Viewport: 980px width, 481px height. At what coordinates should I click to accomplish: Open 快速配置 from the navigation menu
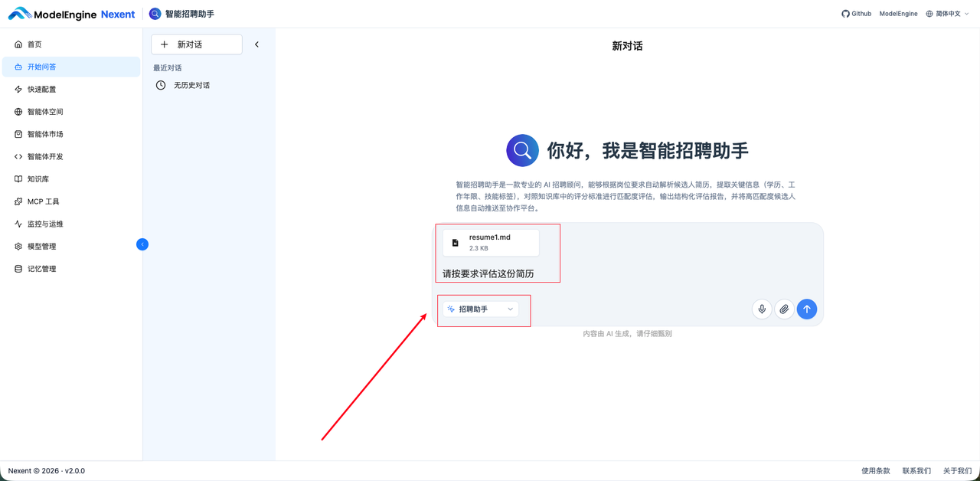pyautogui.click(x=40, y=89)
